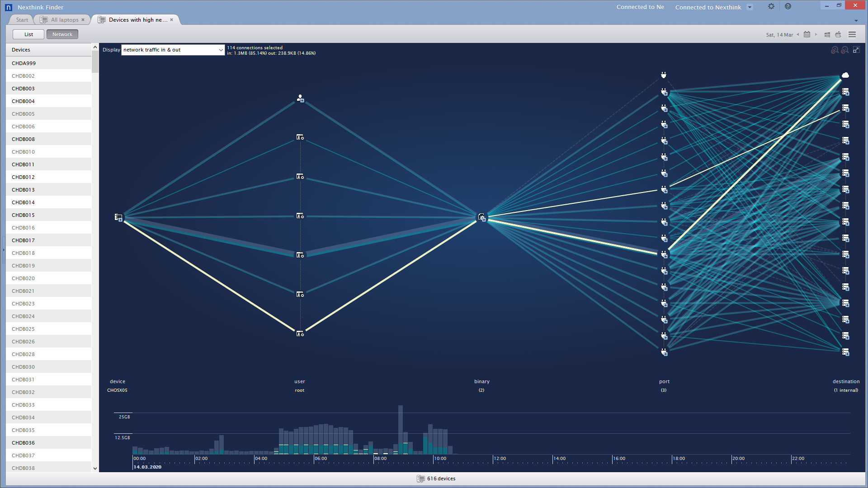
Task: Switch to the List view button
Action: [28, 34]
